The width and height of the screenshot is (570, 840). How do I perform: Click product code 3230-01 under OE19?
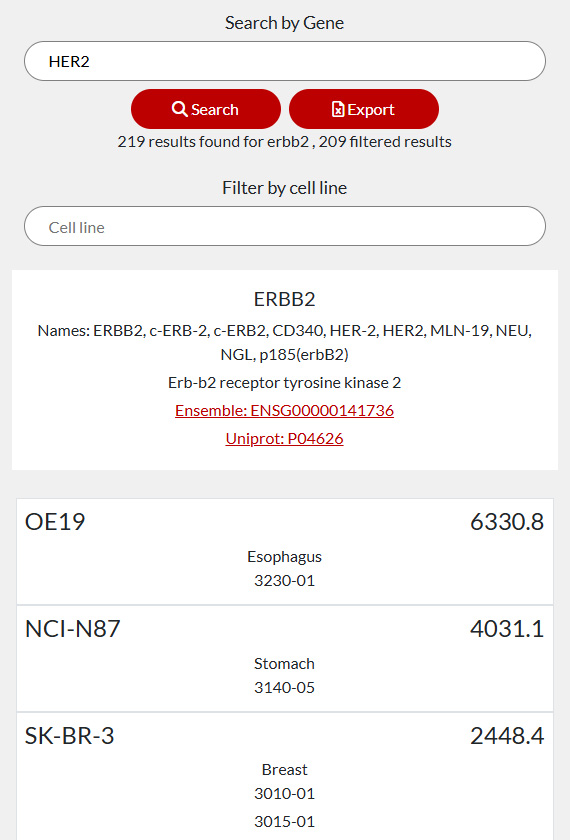click(284, 580)
